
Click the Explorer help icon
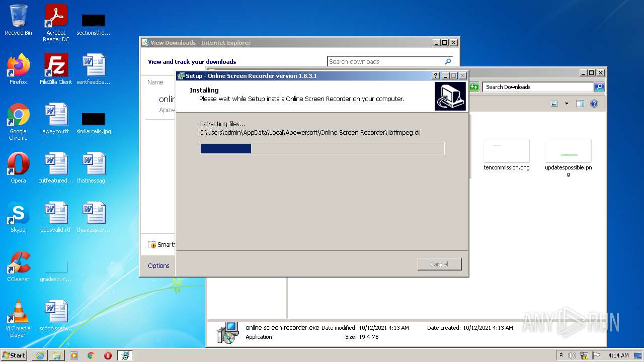594,104
